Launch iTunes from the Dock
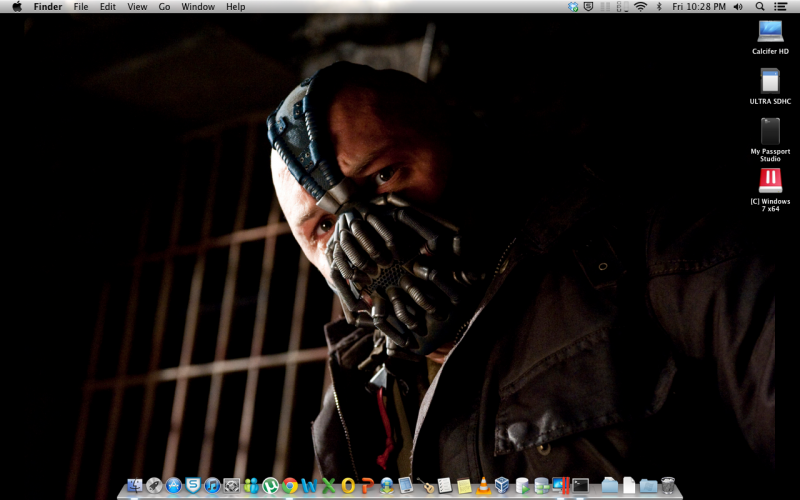 [212, 485]
